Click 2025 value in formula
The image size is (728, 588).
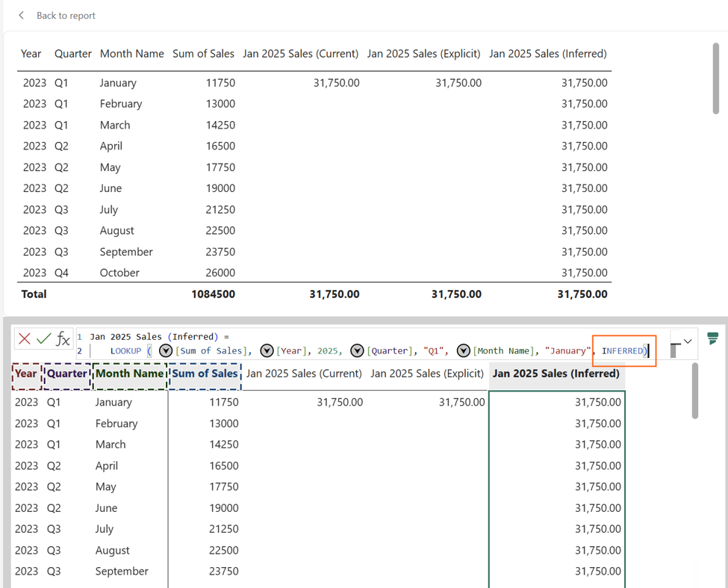327,350
